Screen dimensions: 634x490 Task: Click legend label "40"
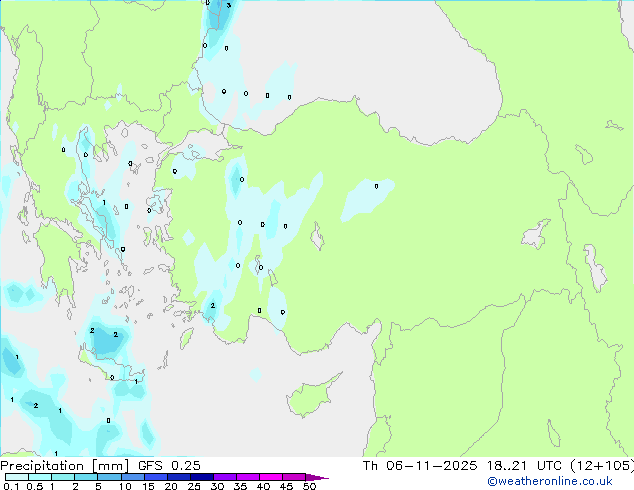[x=263, y=486]
